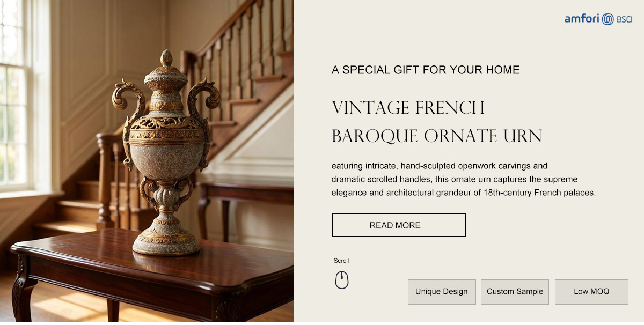
Task: Select the Custom Sample button
Action: (x=515, y=292)
